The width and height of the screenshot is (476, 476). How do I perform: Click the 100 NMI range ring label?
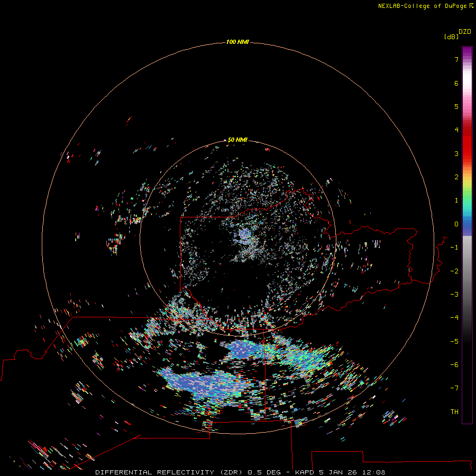point(237,42)
